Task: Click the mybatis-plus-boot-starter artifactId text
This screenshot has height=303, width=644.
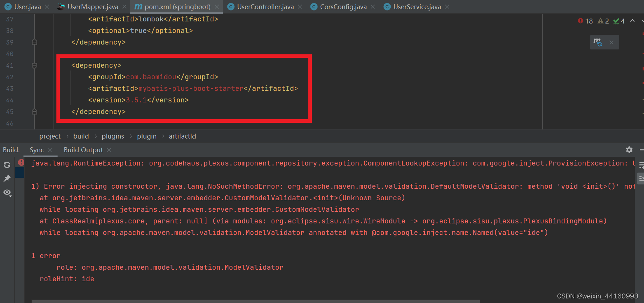Action: 191,88
